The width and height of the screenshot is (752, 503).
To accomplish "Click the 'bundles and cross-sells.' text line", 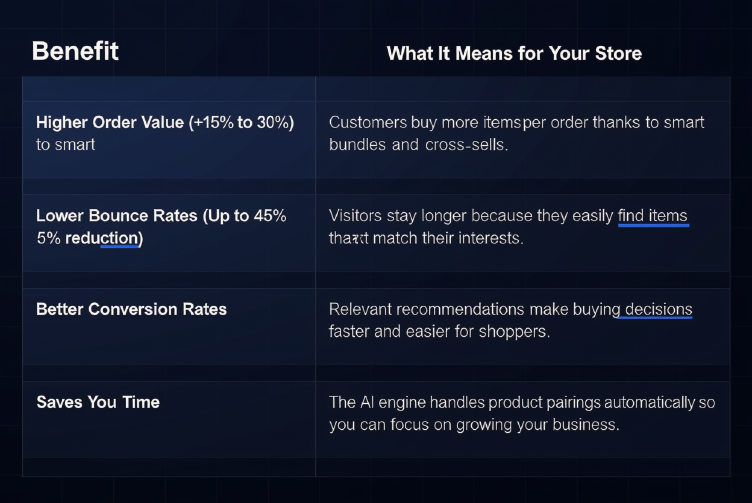I will click(x=418, y=145).
